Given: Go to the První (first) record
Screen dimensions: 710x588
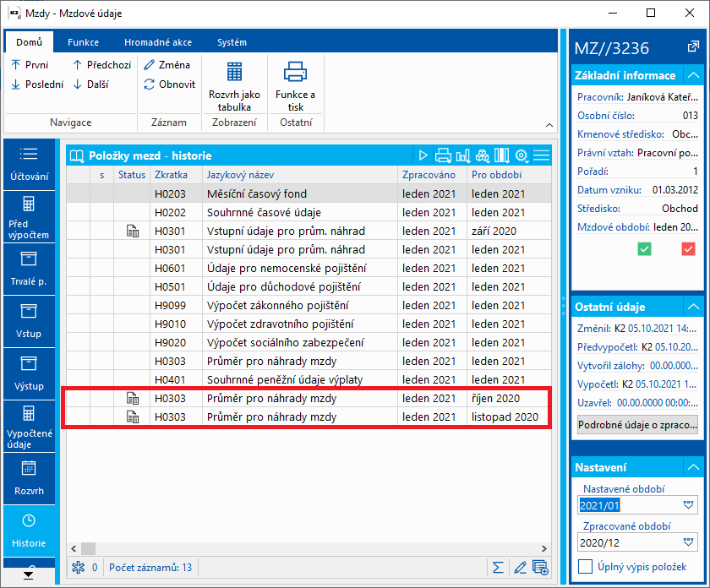Looking at the screenshot, I should point(30,65).
